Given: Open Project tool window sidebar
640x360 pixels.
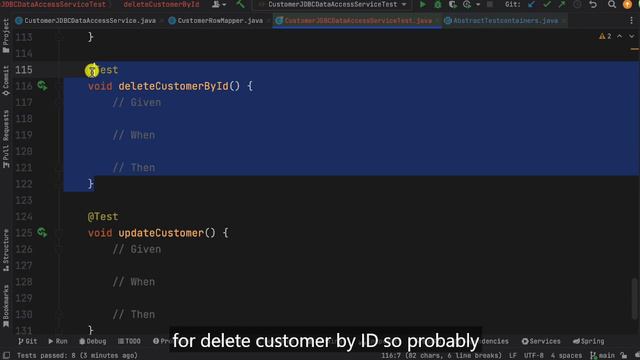Looking at the screenshot, I should coord(6,36).
